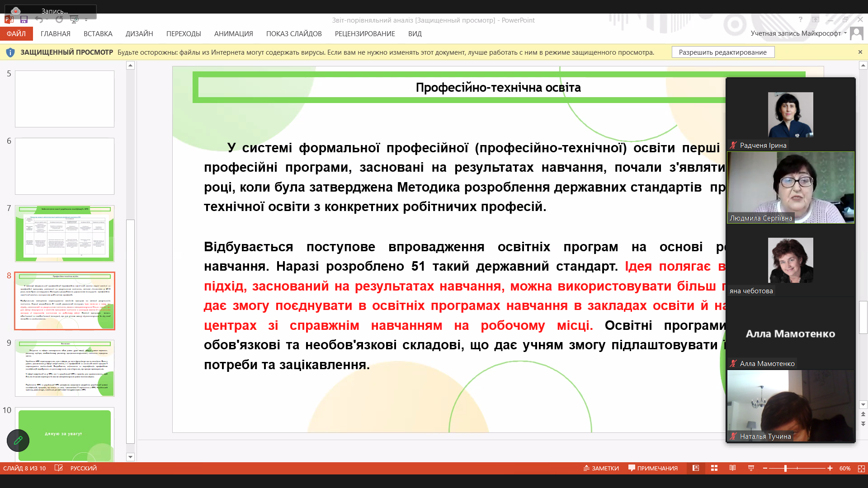This screenshot has height=488, width=868.
Task: Click Next Slide double-arrow button
Action: [863, 424]
